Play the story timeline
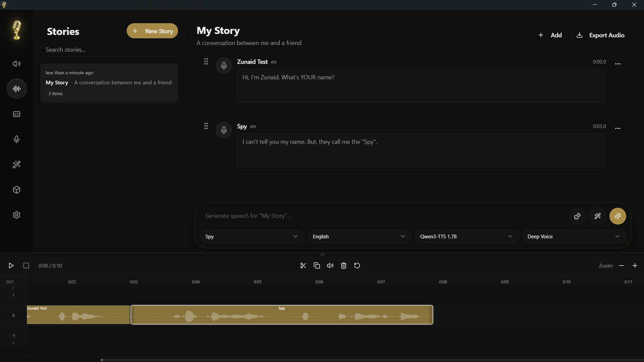Screen dimensions: 644x362 click(x=11, y=266)
